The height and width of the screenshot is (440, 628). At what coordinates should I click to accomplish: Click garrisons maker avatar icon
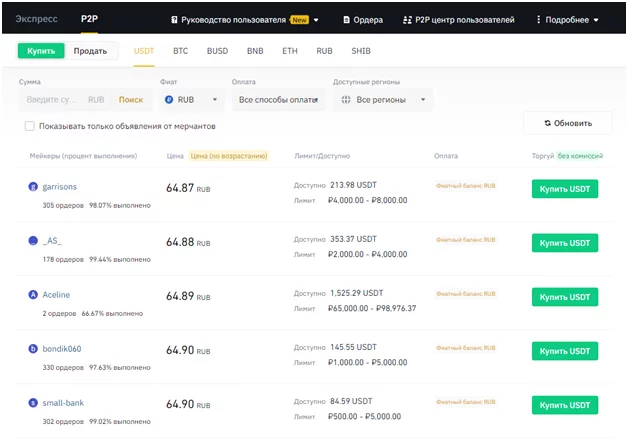pyautogui.click(x=33, y=187)
